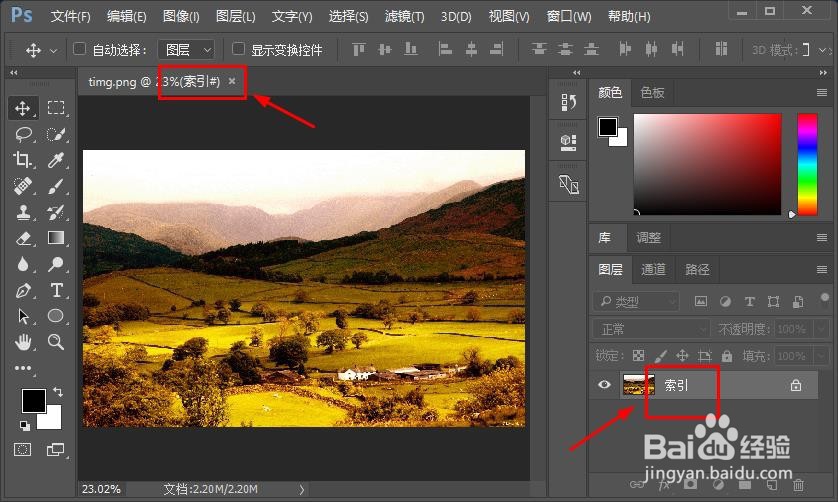Click the 23.02% zoom level field

click(x=102, y=489)
